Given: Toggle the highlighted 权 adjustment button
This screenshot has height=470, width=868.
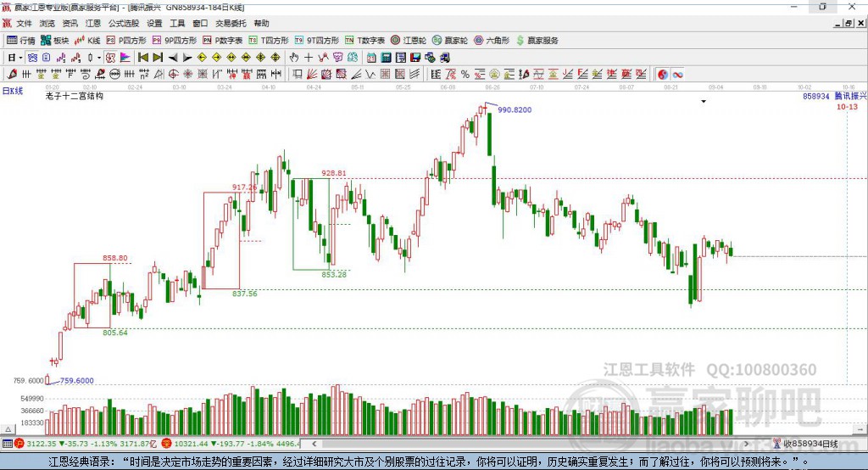Looking at the screenshot, I should (111, 58).
